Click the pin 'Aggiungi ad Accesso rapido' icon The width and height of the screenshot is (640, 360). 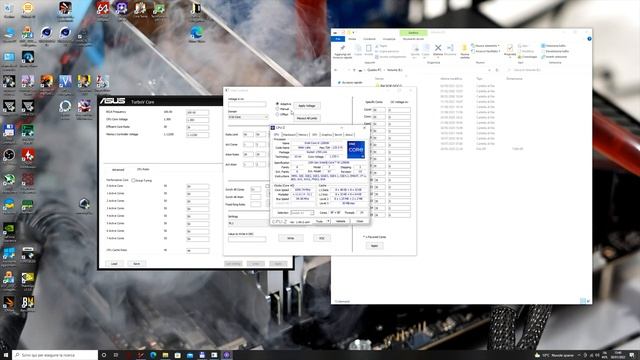(342, 48)
